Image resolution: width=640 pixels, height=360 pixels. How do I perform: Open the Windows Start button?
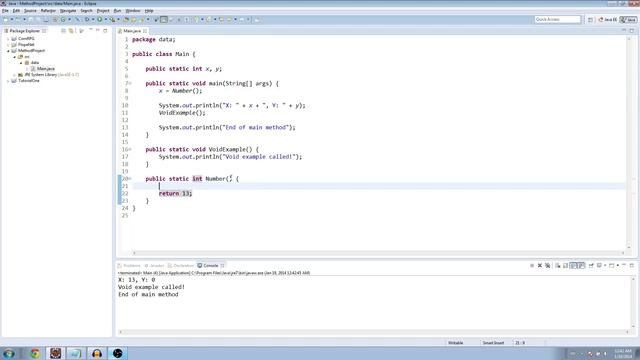(9, 353)
